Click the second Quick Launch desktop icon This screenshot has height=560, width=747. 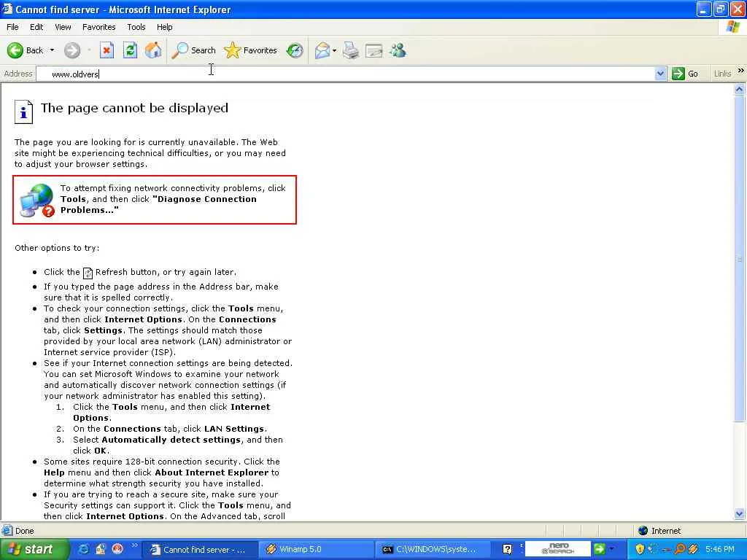pos(101,550)
